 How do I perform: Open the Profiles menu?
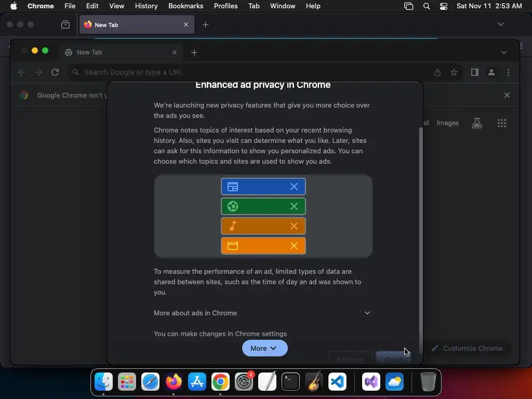pos(225,6)
